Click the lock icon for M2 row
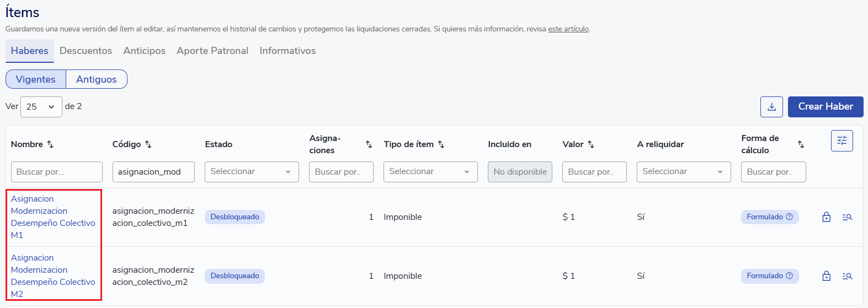Screen dimensions: 868x308 [826, 276]
